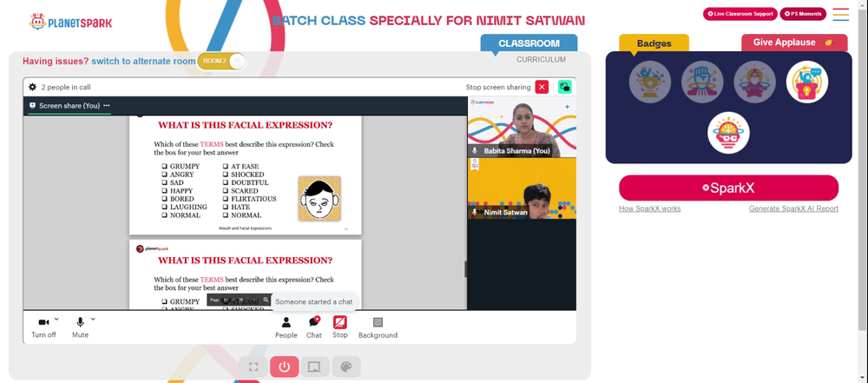The height and width of the screenshot is (383, 868).
Task: Open the Badges tab
Action: (654, 43)
